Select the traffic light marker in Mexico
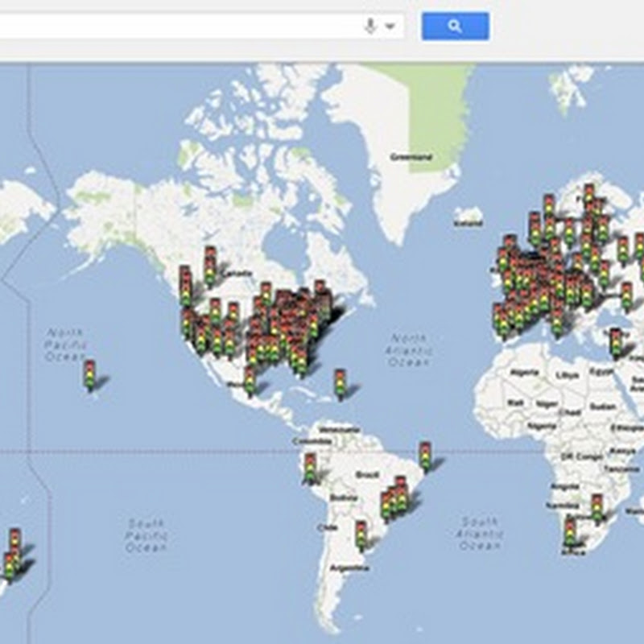 coord(250,381)
